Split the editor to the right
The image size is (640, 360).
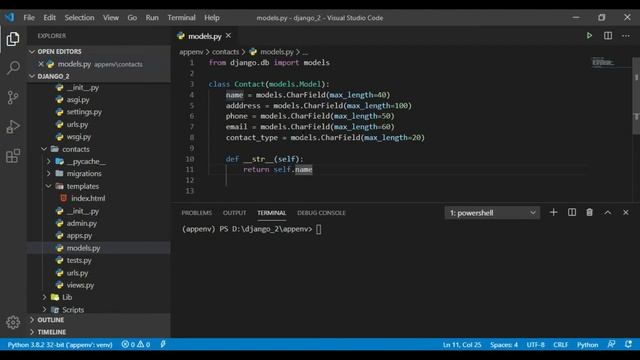[x=608, y=36]
